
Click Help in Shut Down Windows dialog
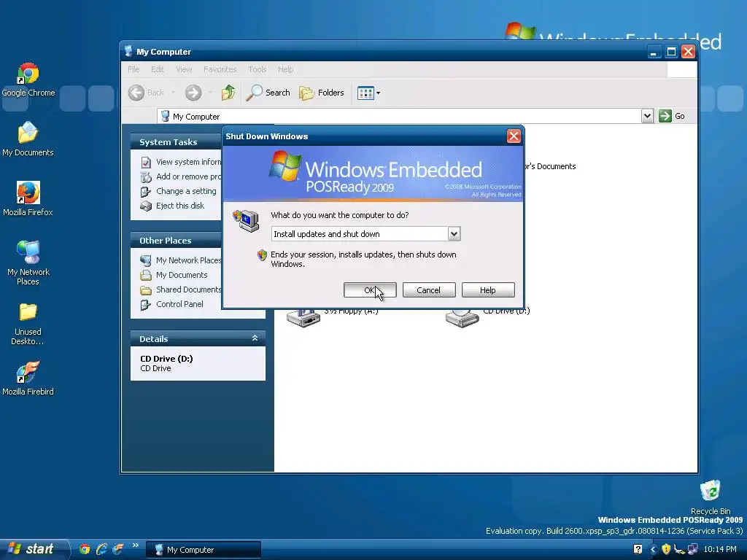point(488,290)
